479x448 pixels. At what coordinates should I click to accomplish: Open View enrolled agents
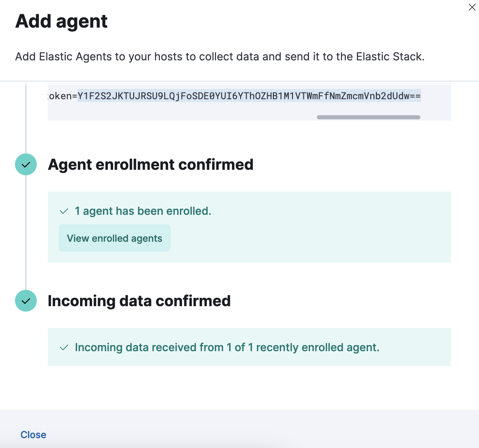coord(114,238)
